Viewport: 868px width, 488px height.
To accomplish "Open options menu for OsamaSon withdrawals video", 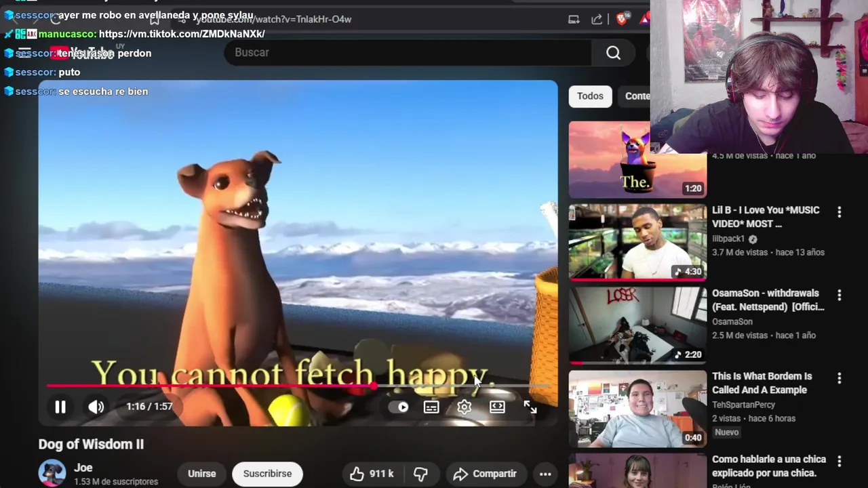I will [840, 296].
